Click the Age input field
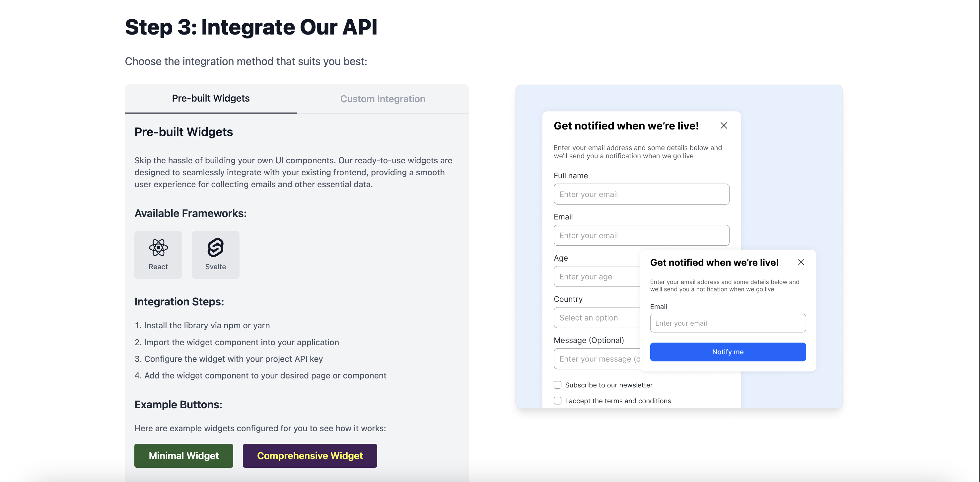980x482 pixels. click(x=596, y=277)
